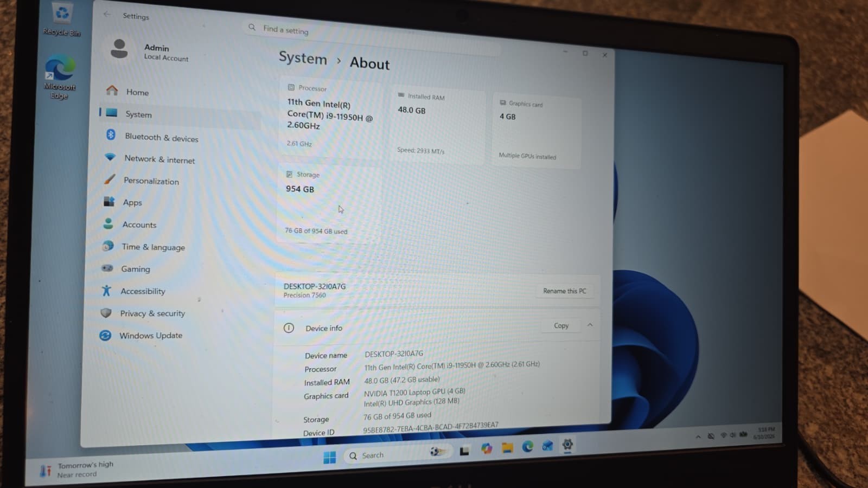Click the Rename this PC button

pyautogui.click(x=565, y=291)
